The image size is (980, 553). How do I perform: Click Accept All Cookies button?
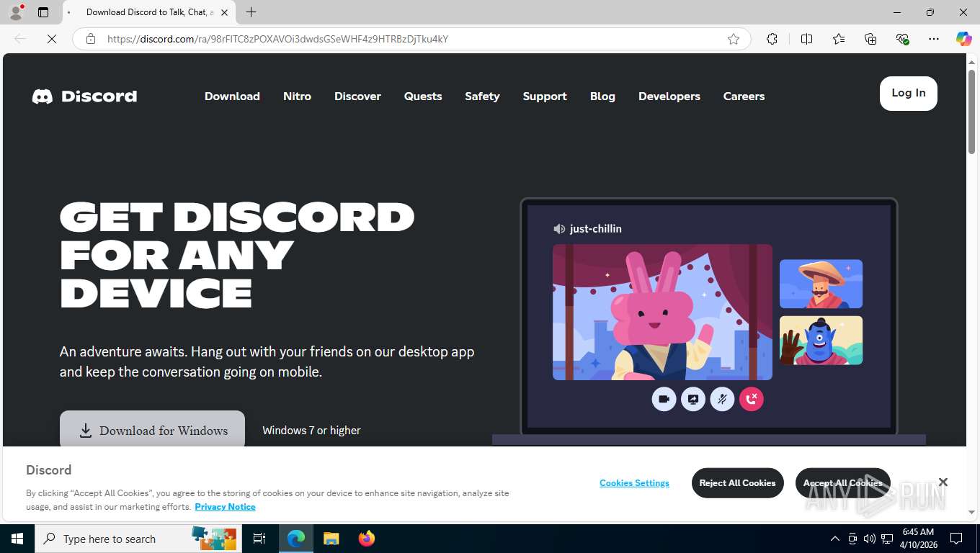click(842, 483)
